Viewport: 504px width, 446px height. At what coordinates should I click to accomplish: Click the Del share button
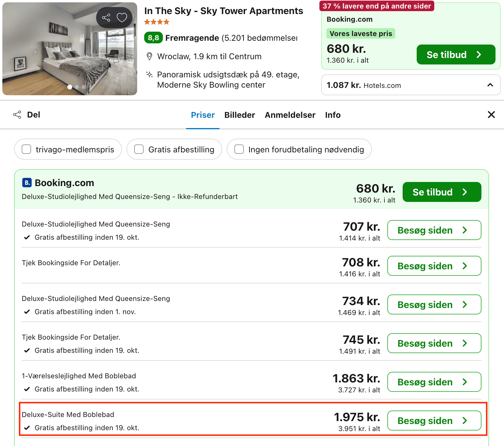click(x=27, y=115)
